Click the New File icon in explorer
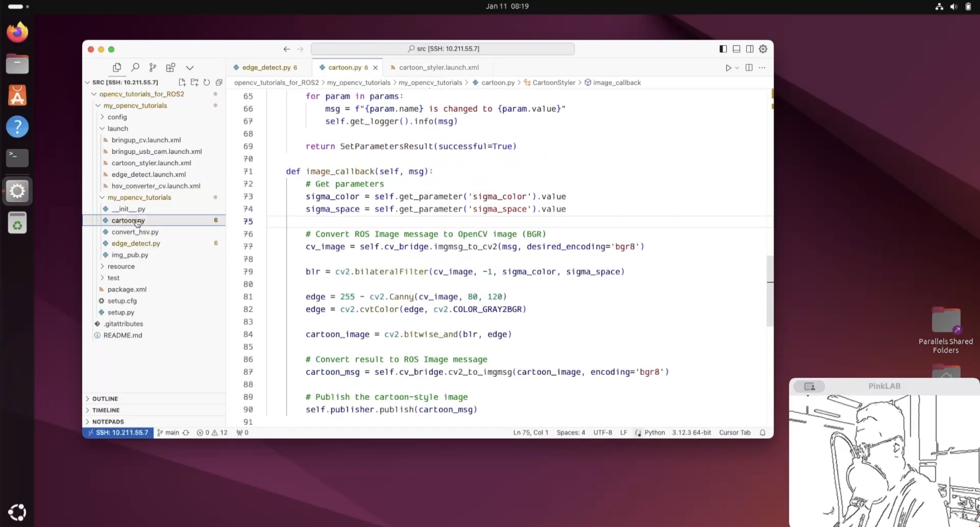 (182, 82)
